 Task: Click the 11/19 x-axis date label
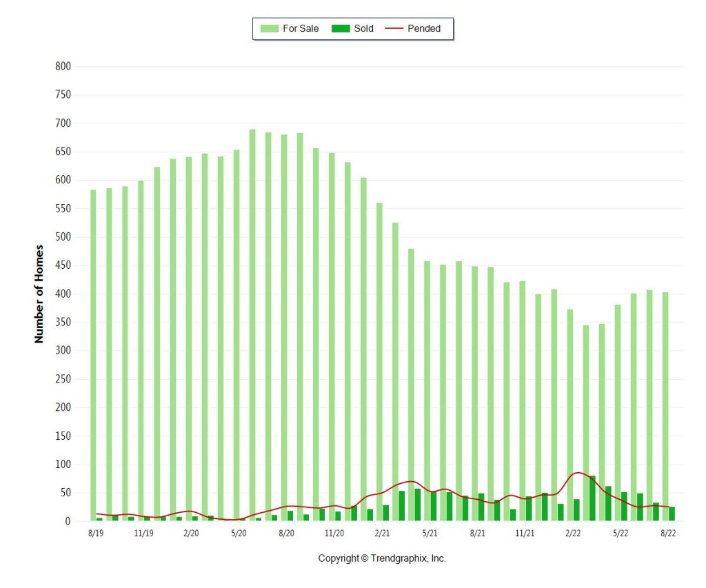143,533
